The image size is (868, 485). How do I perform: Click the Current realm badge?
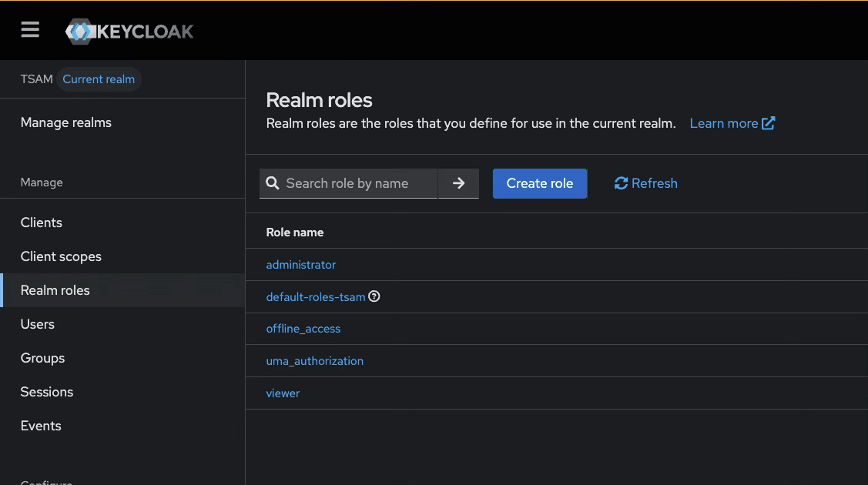click(x=99, y=79)
